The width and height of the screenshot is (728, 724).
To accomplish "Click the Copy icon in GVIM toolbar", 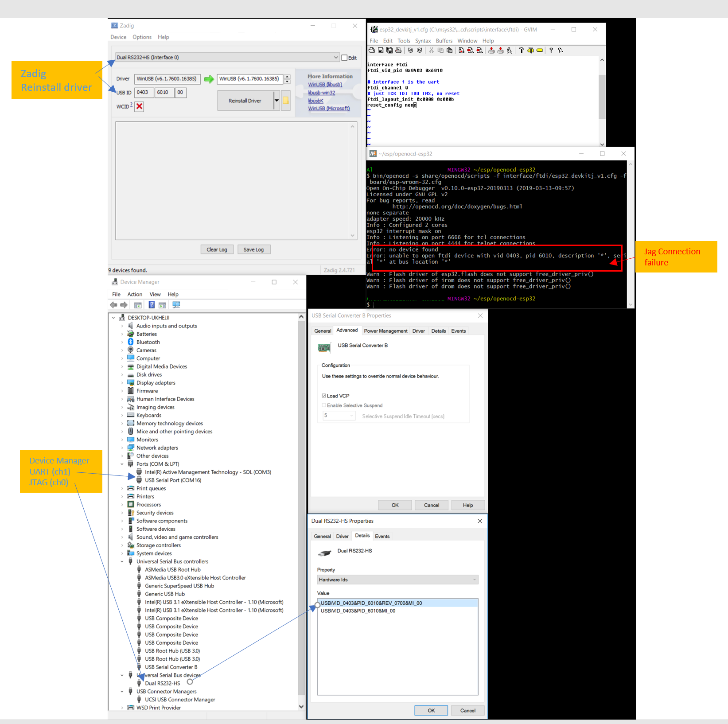I will pyautogui.click(x=440, y=51).
